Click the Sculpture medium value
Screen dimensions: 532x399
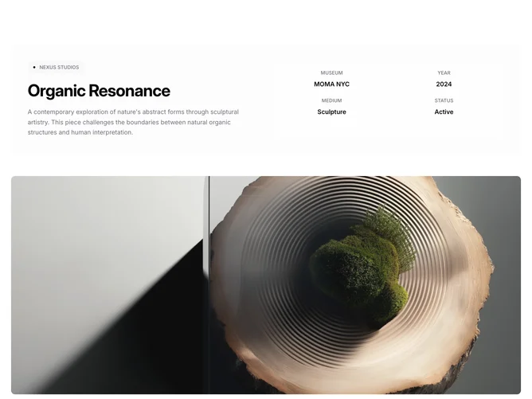[x=331, y=112]
